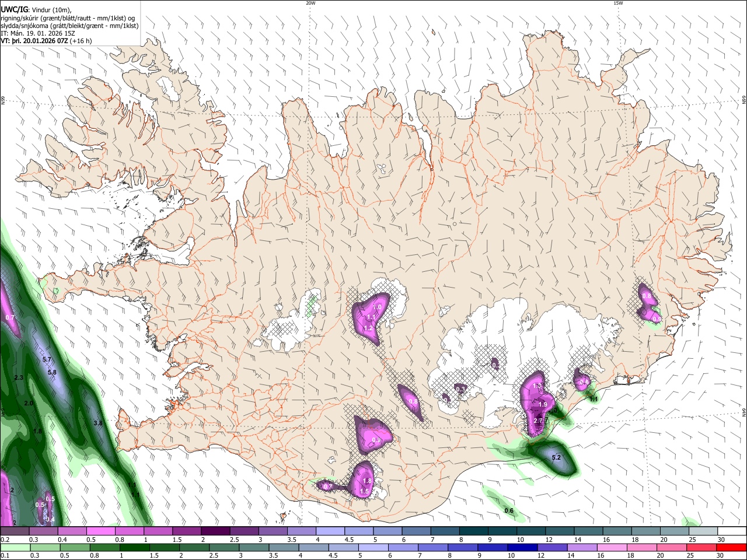Click the 0.4 label in the upper legend
747x560 pixels.
point(62,540)
